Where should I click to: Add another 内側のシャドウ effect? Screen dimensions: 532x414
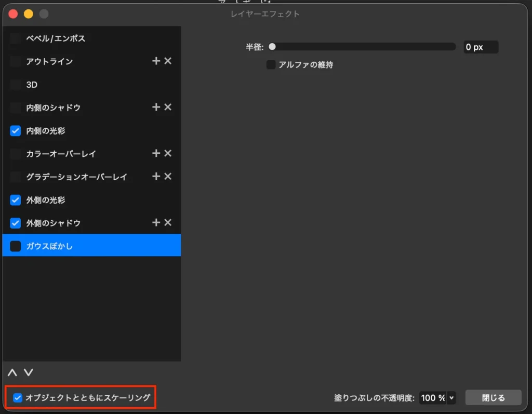156,107
